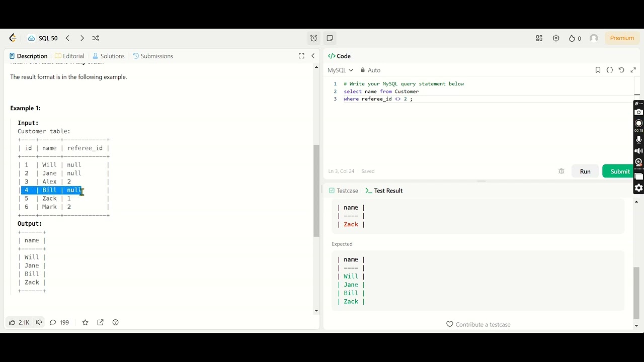This screenshot has height=362, width=644.
Task: Click the 'Zack | 1' table row
Action: point(63,199)
